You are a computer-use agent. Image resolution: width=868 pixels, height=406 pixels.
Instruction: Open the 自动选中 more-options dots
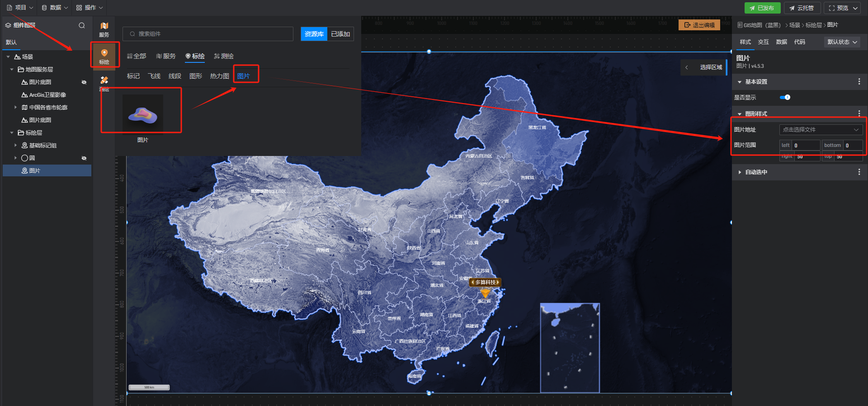point(859,172)
